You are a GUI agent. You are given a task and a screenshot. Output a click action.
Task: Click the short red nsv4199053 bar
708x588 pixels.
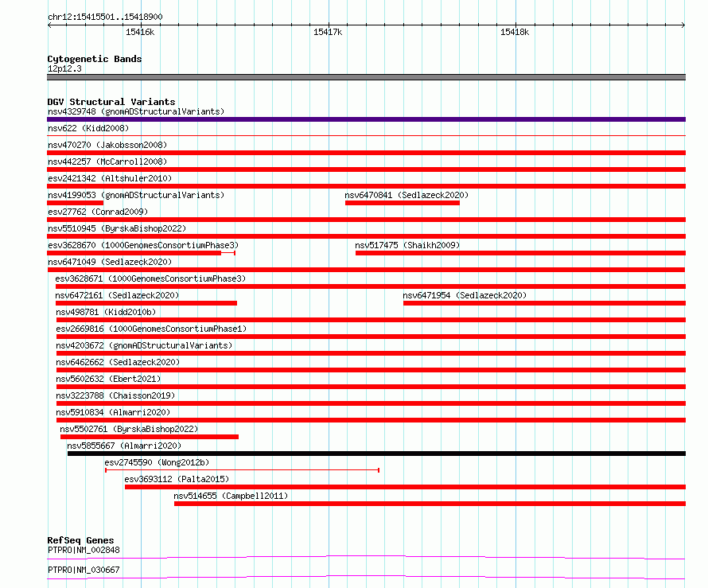click(x=75, y=203)
